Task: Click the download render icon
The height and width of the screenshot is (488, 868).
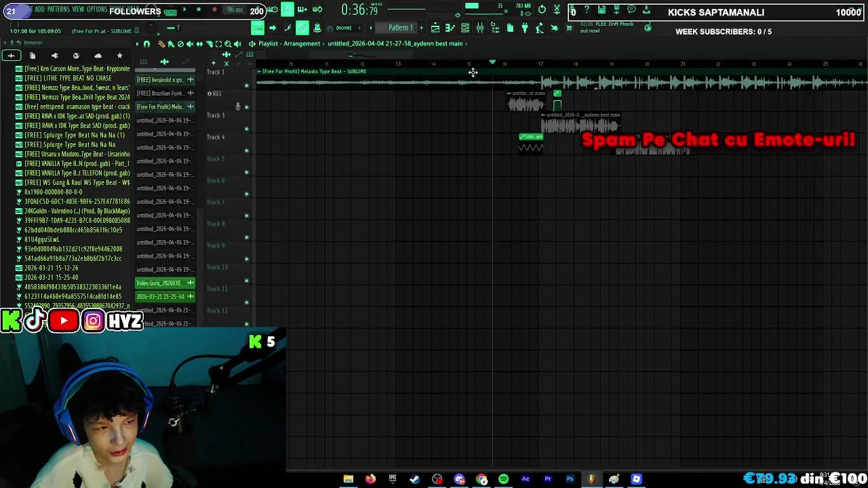Action: coord(646,9)
